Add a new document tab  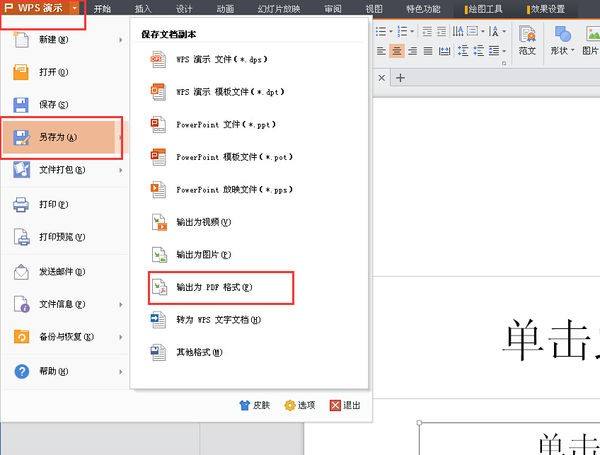point(400,78)
